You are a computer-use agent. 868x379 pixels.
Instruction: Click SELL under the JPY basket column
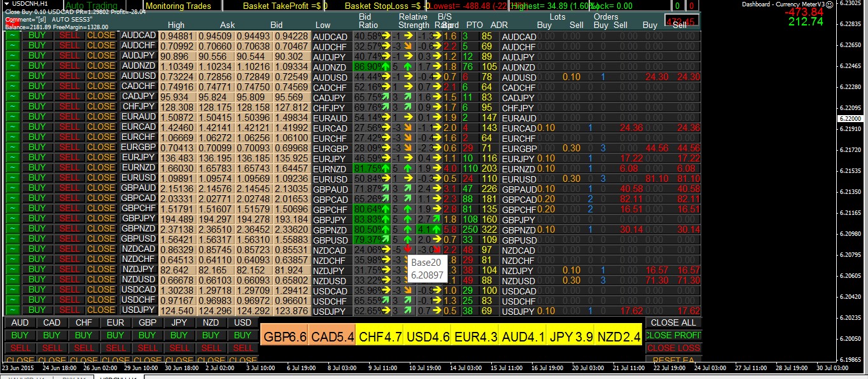click(179, 348)
